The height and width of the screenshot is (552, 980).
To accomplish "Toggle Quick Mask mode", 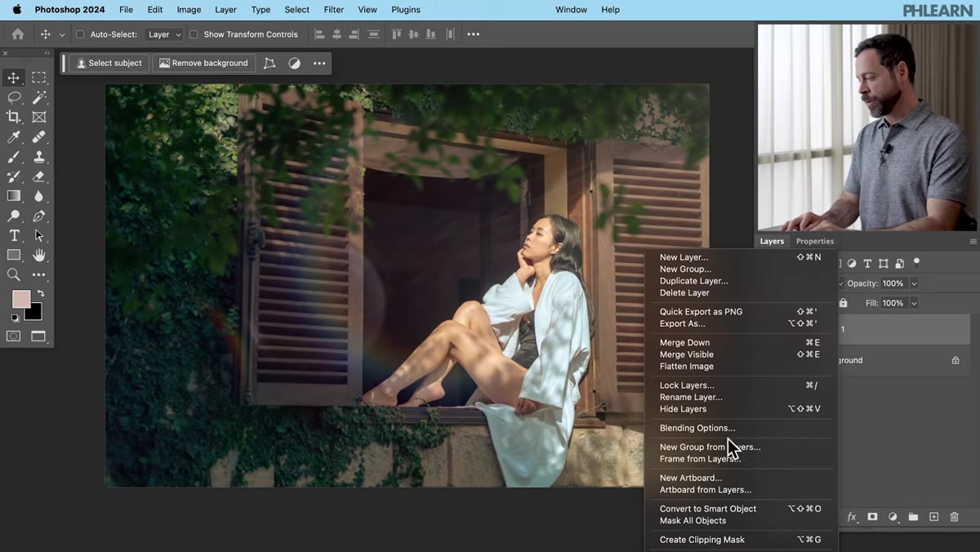I will point(13,336).
